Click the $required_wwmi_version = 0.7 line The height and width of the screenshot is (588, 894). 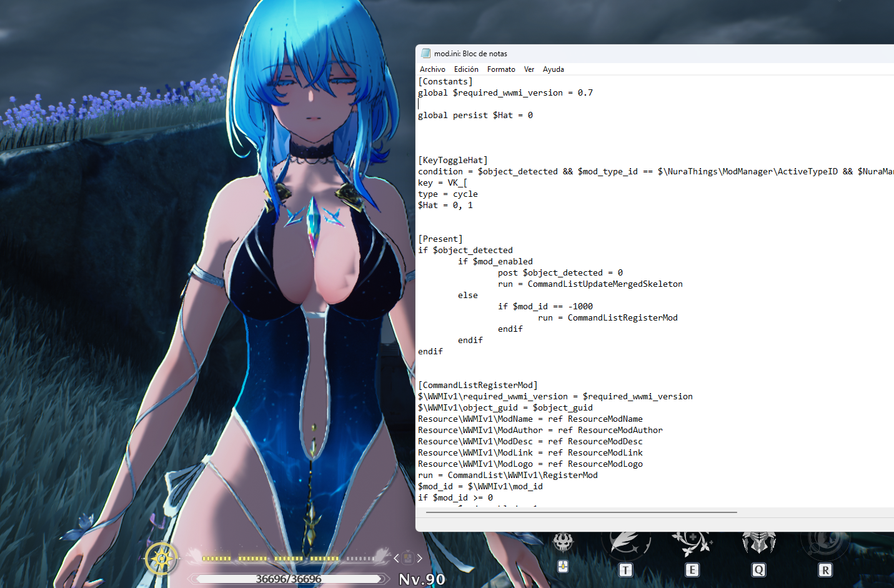click(505, 93)
